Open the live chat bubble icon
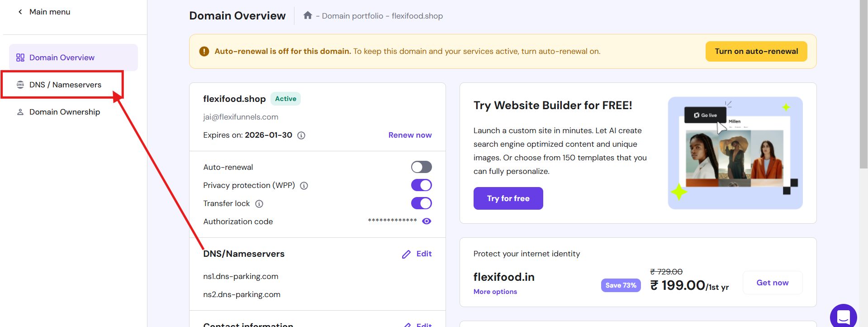Image resolution: width=868 pixels, height=327 pixels. [843, 316]
